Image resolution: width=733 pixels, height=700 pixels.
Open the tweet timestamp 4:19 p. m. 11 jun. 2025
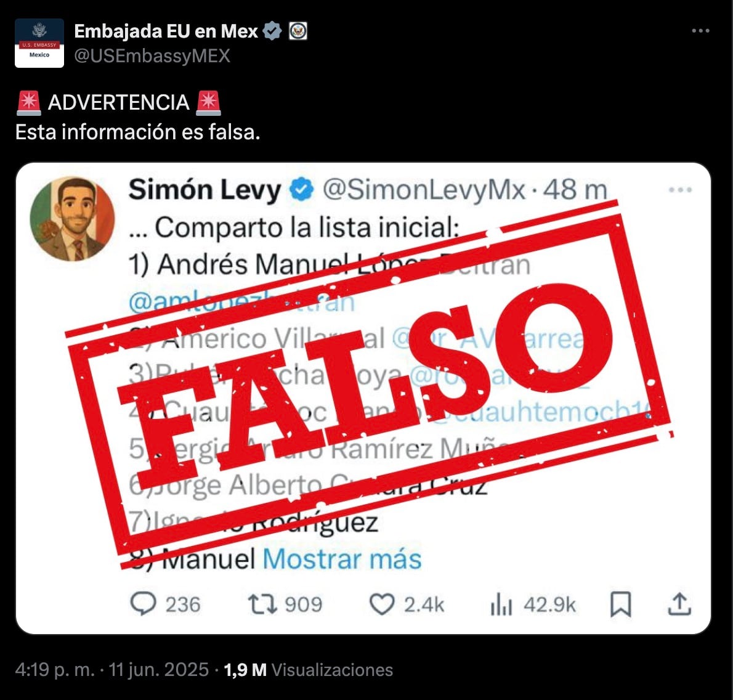pyautogui.click(x=111, y=670)
